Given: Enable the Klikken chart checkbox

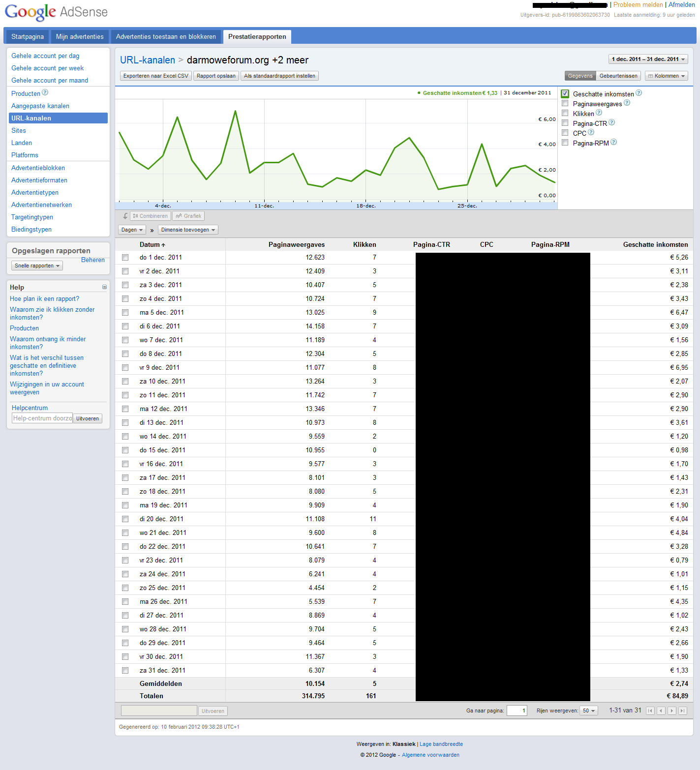Looking at the screenshot, I should click(565, 113).
